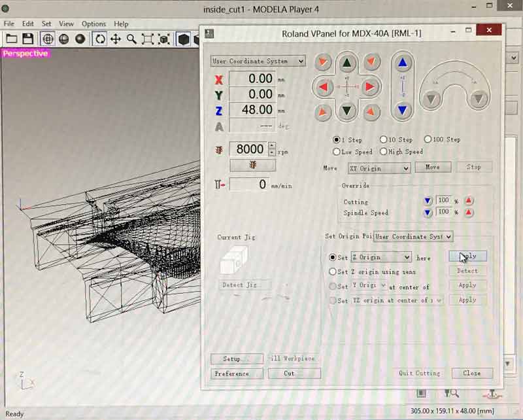Open the Edit menu
523x420 pixels.
(x=27, y=24)
